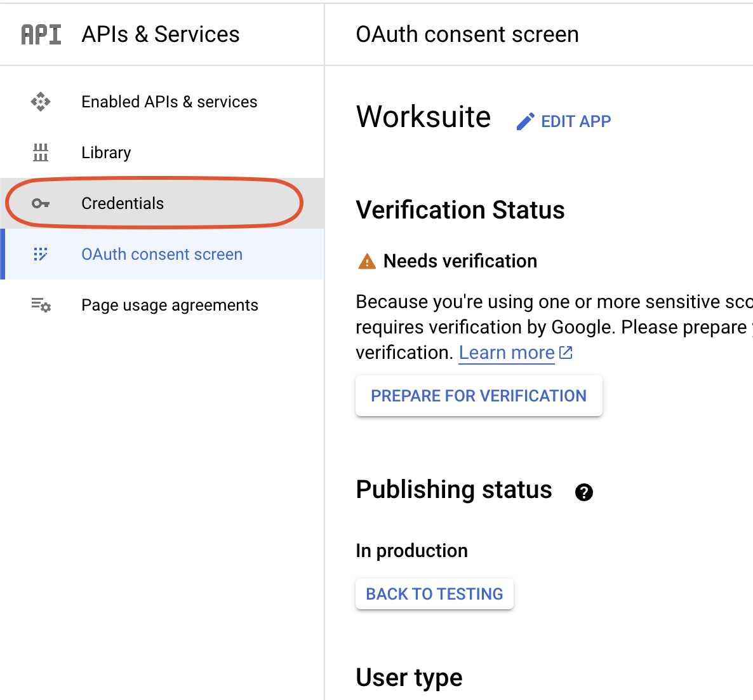Click the User type heading
Screen dimensions: 753x700
[409, 678]
